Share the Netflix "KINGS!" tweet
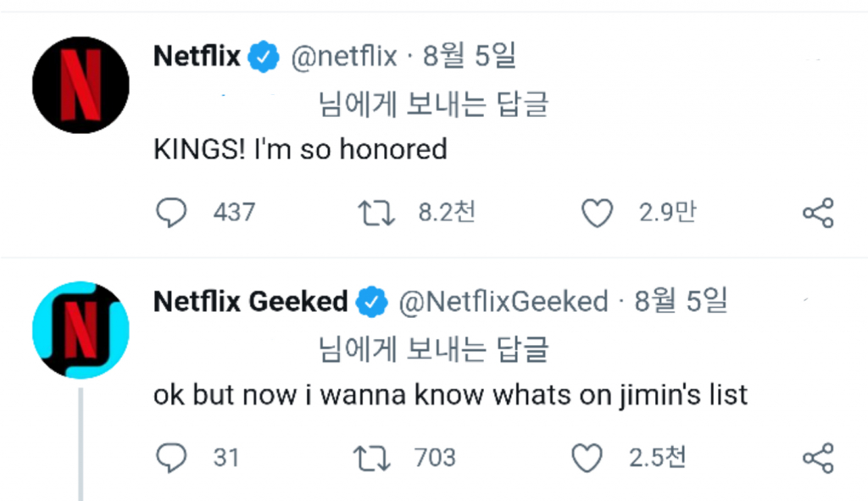The height and width of the screenshot is (501, 868). pos(818,212)
